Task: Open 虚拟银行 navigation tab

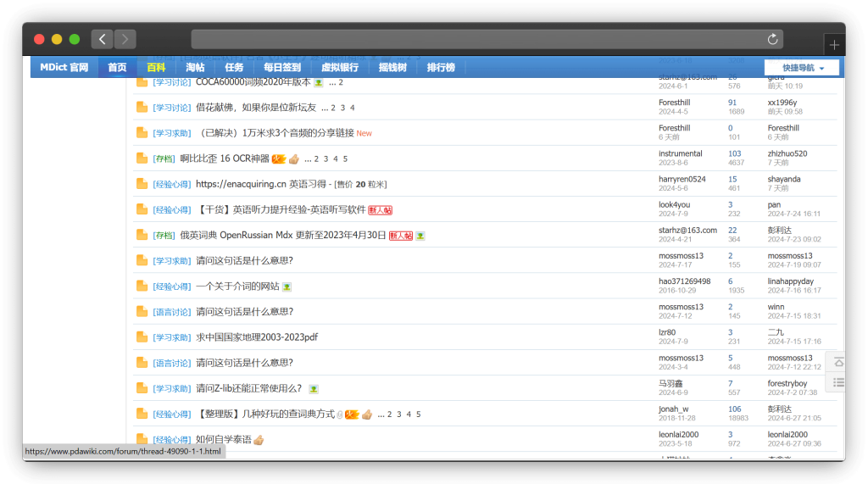Action: (x=340, y=67)
